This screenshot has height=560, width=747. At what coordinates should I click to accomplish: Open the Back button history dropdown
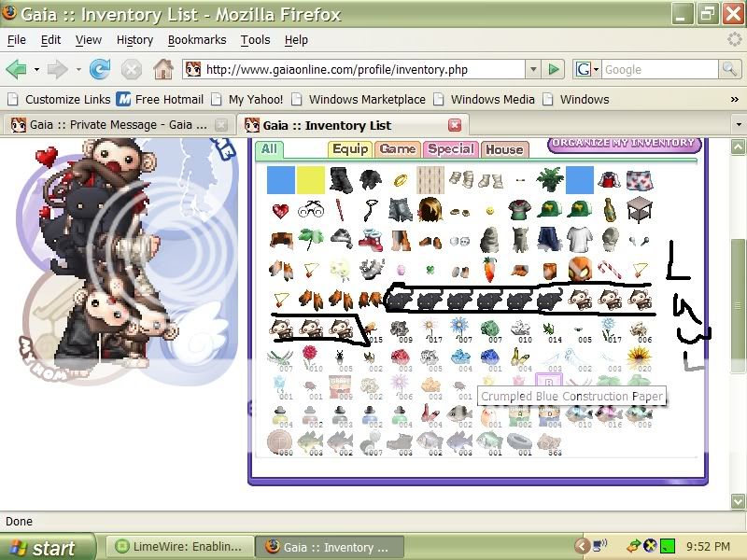[36, 69]
